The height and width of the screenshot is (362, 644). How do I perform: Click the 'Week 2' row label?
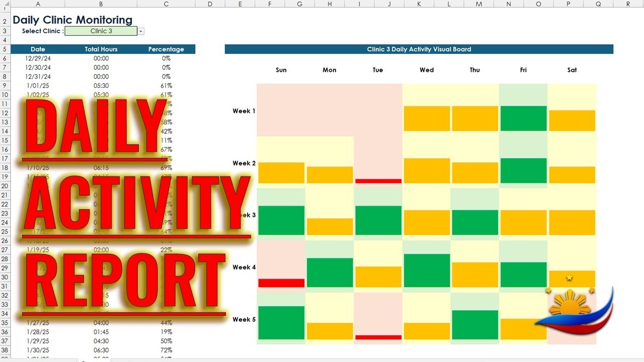244,163
